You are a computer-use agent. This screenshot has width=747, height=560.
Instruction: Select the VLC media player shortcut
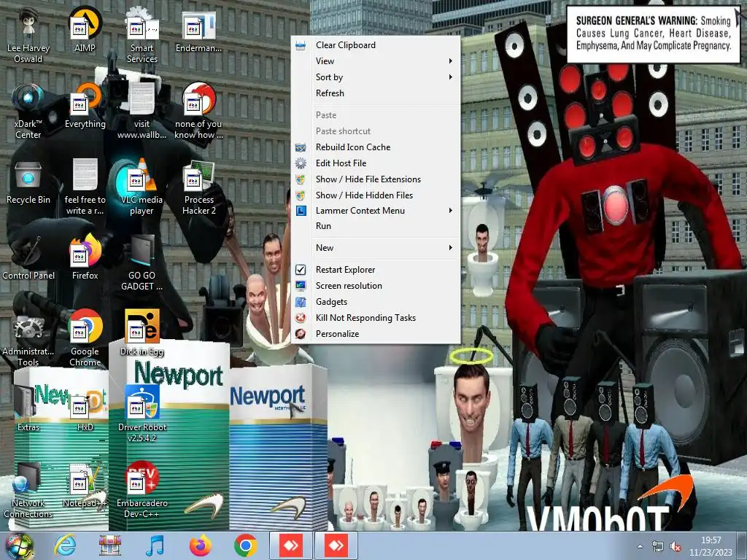(x=142, y=187)
